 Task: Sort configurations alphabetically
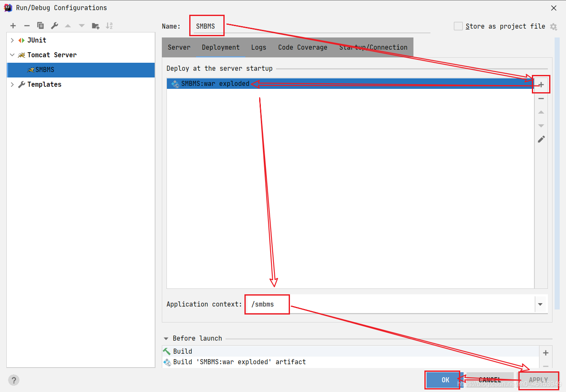pos(109,26)
